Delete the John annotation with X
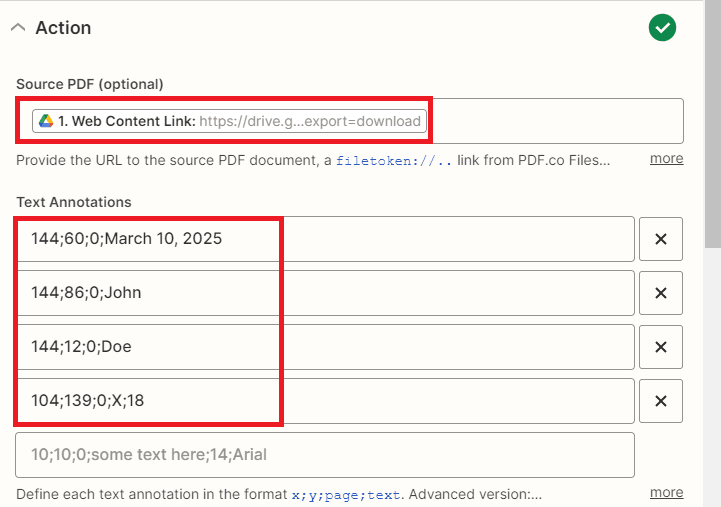721x507 pixels. point(660,293)
